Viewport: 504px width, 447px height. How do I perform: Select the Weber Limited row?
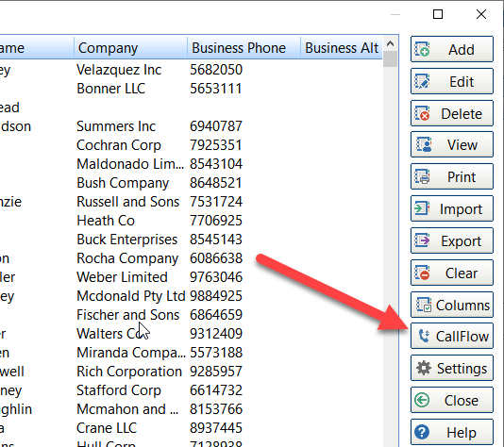192,277
